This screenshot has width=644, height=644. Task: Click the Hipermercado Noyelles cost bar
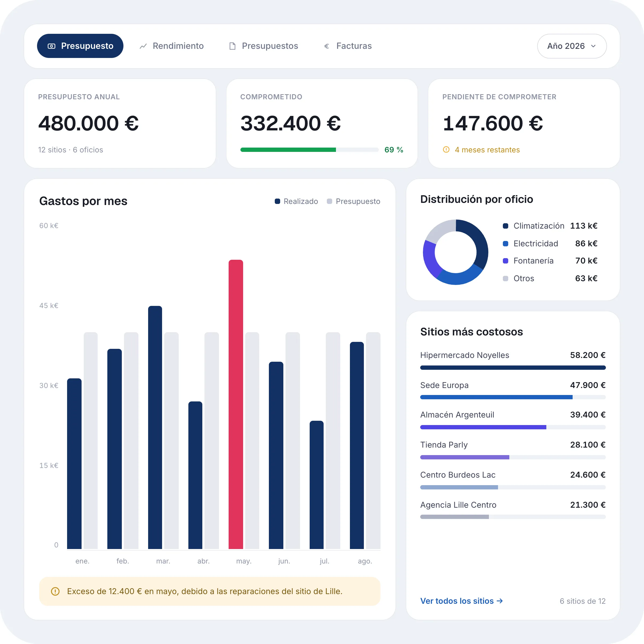[x=513, y=367]
